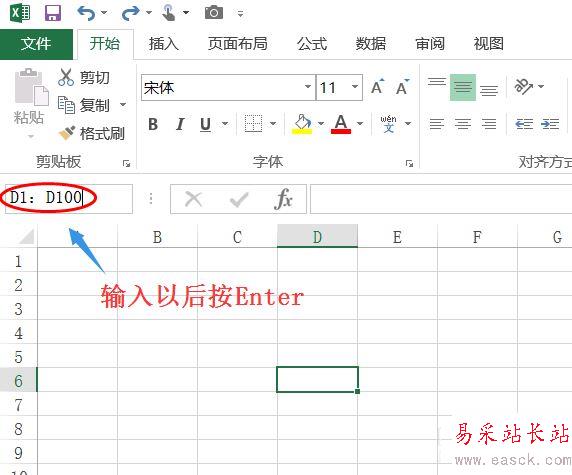The width and height of the screenshot is (572, 475).
Task: Select column F header
Action: 477,237
